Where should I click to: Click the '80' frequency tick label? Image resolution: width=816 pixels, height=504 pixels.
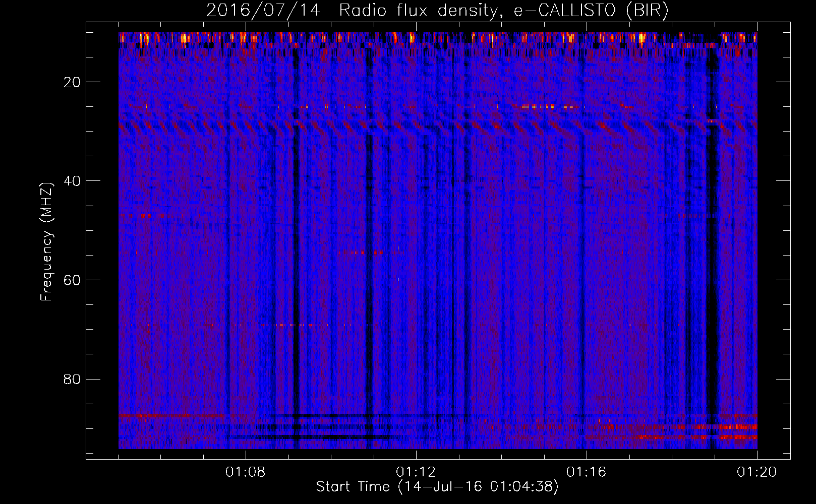tap(73, 379)
